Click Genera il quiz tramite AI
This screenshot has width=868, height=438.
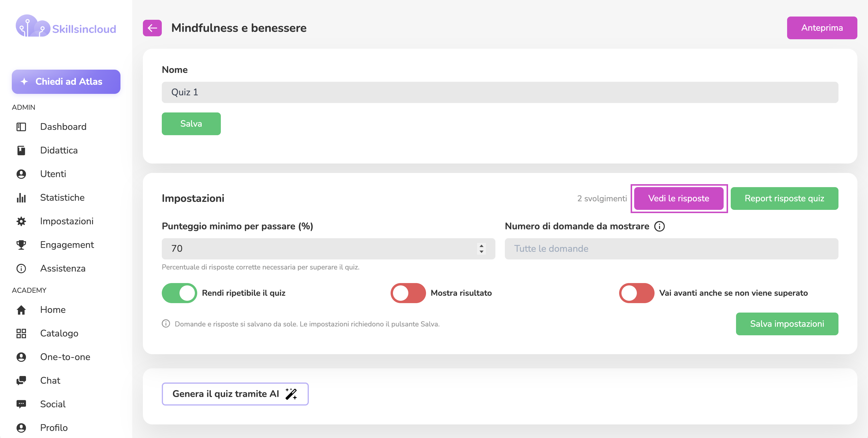pos(235,394)
